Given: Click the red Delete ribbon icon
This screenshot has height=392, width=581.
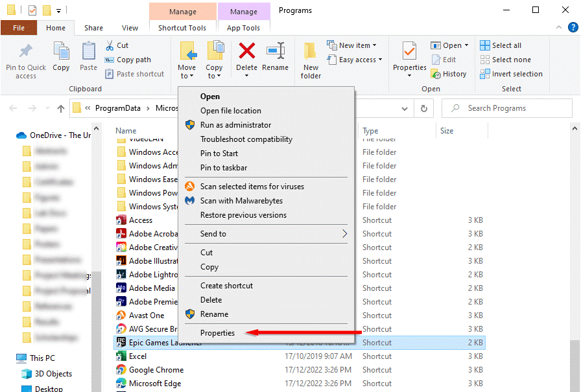Looking at the screenshot, I should pos(247,51).
